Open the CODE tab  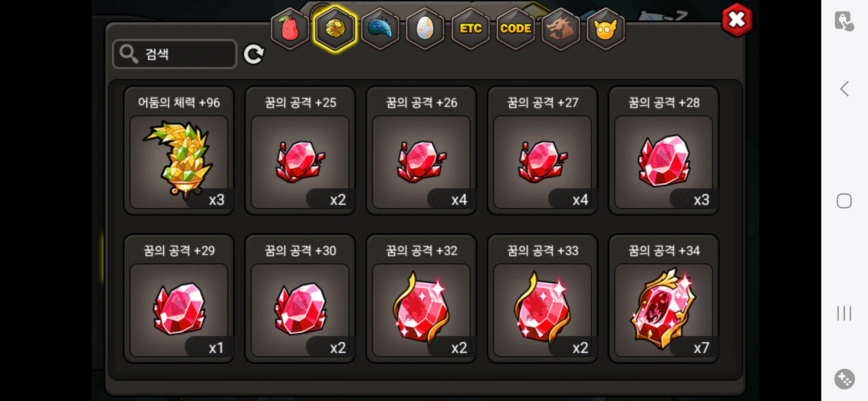[x=516, y=29]
